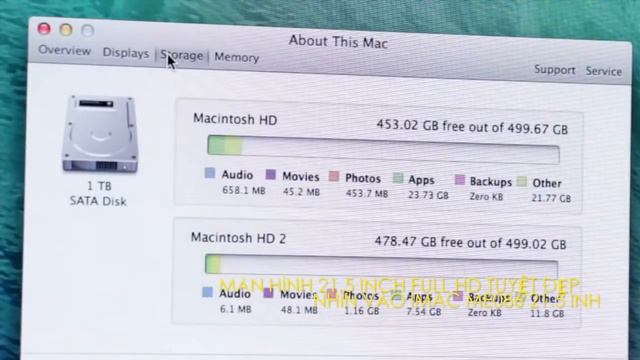Click the '1.16 GB' photos value
The width and height of the screenshot is (640, 360).
point(362,311)
